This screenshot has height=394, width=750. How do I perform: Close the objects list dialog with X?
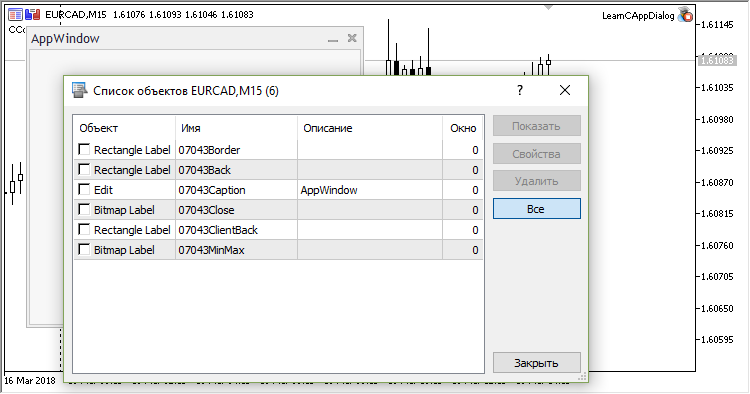(565, 90)
